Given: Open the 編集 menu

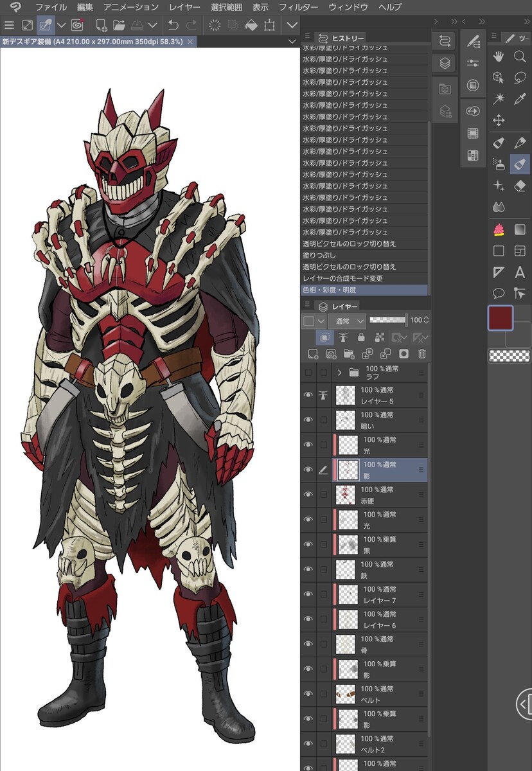Looking at the screenshot, I should (x=85, y=7).
